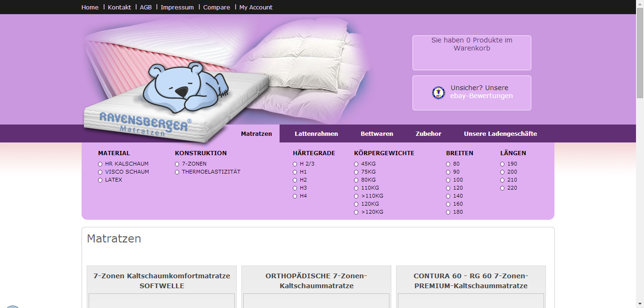This screenshot has width=644, height=308.
Task: Switch to the Zubehor tab
Action: tap(429, 133)
